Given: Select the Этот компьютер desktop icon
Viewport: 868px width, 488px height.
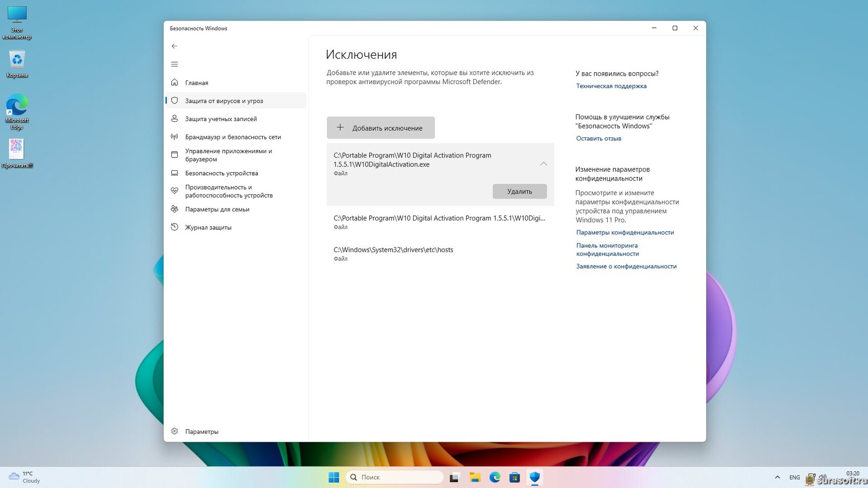Looking at the screenshot, I should tap(17, 22).
